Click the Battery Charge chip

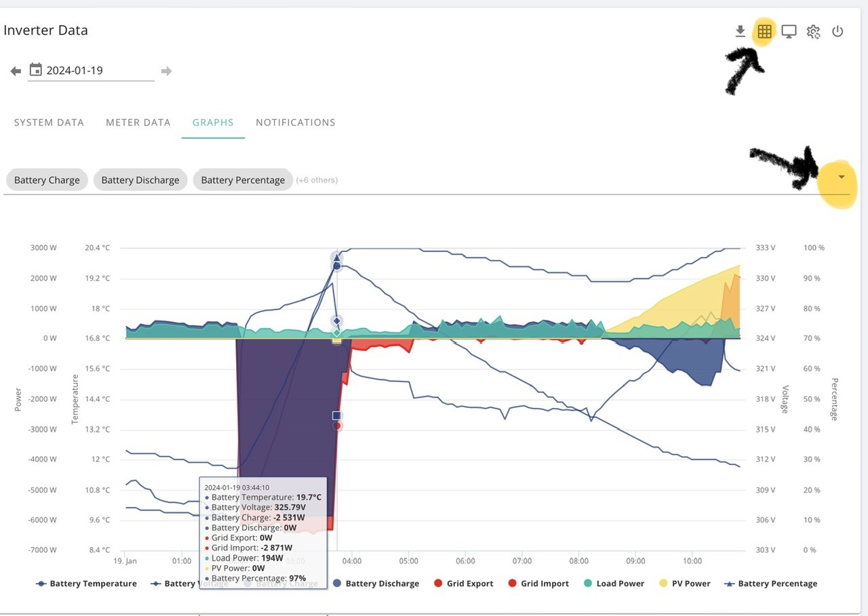(47, 180)
